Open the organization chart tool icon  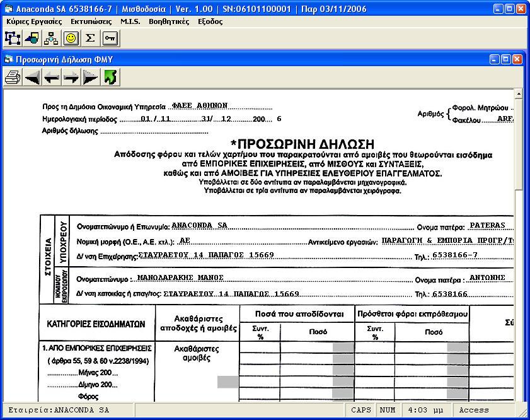tap(52, 38)
